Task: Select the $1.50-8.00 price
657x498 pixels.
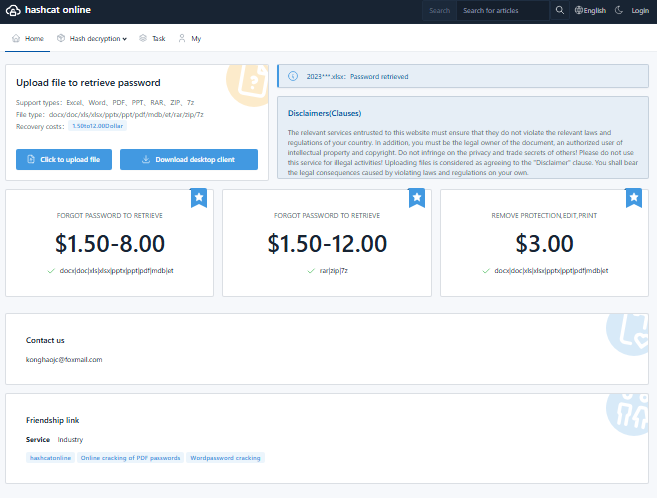Action: [x=110, y=243]
